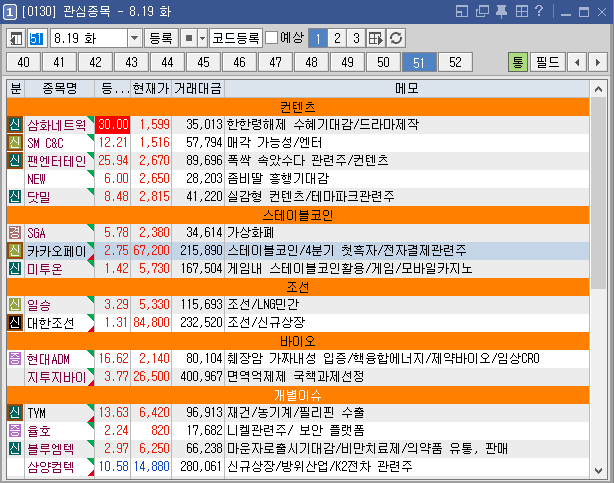Screen dimensions: 614x483
Task: Click the refresh icon
Action: (x=396, y=38)
